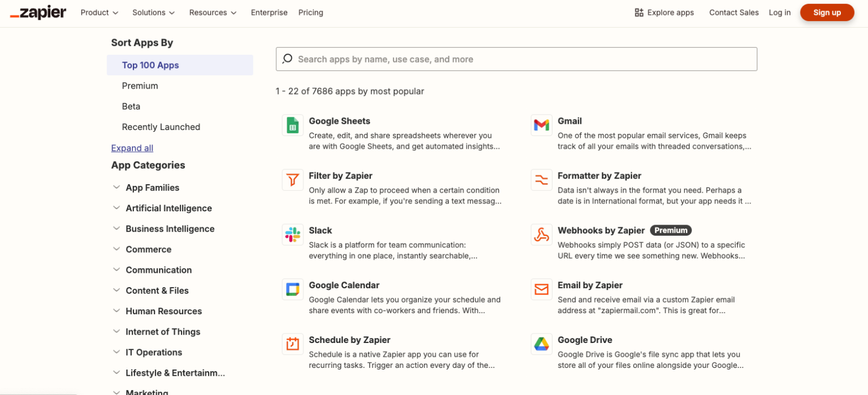
Task: Open the Webhooks by Zapier title
Action: [x=601, y=231]
